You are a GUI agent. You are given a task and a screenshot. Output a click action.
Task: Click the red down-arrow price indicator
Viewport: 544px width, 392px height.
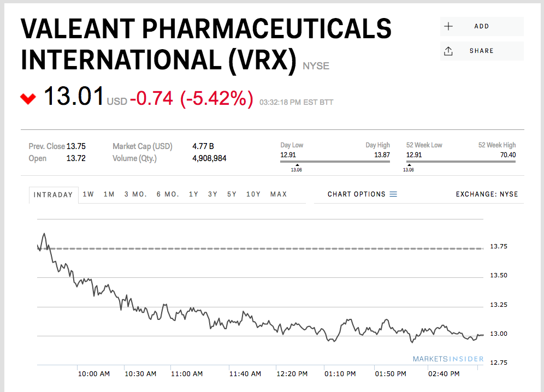[x=28, y=98]
